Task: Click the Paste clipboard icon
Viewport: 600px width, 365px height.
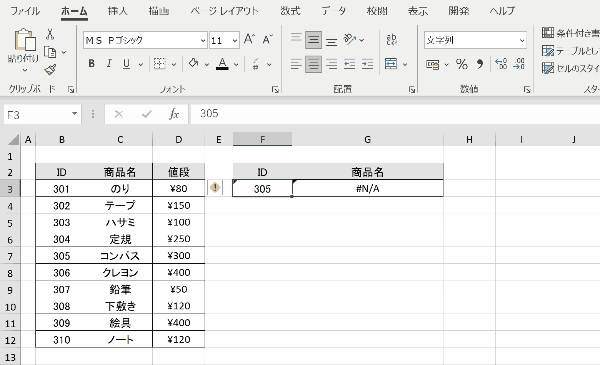Action: click(x=24, y=40)
